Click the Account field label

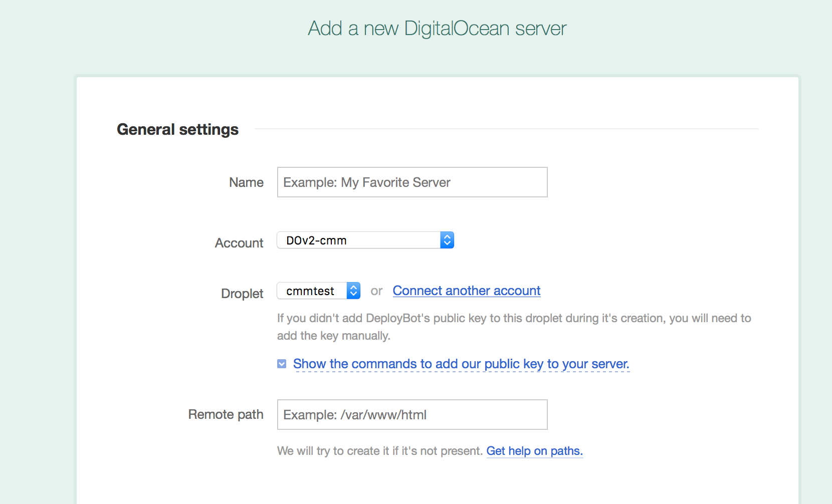239,243
